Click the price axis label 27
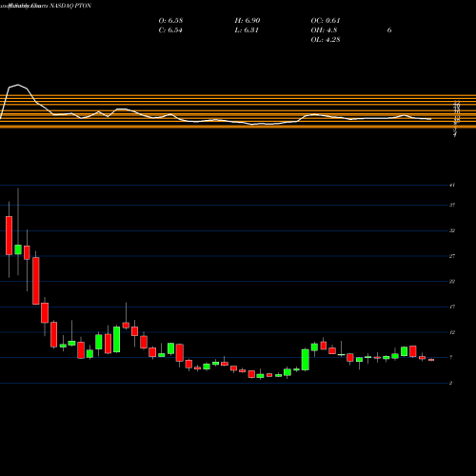This screenshot has width=476, height=476. (x=452, y=256)
